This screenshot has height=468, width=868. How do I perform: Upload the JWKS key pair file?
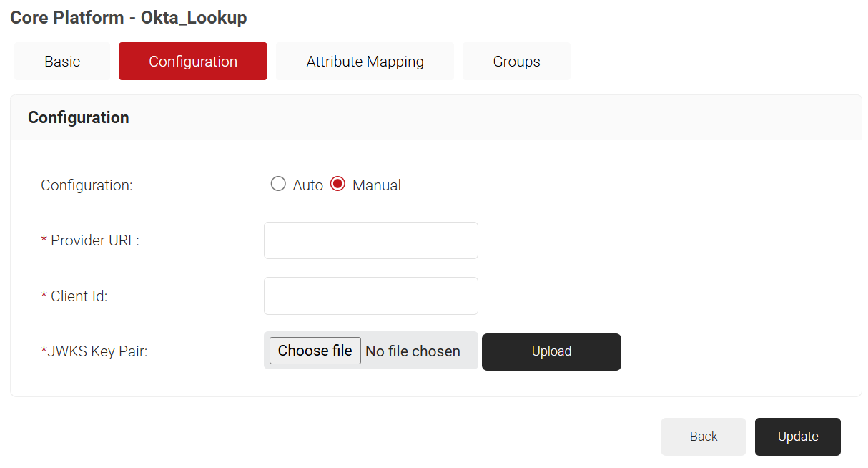(551, 351)
